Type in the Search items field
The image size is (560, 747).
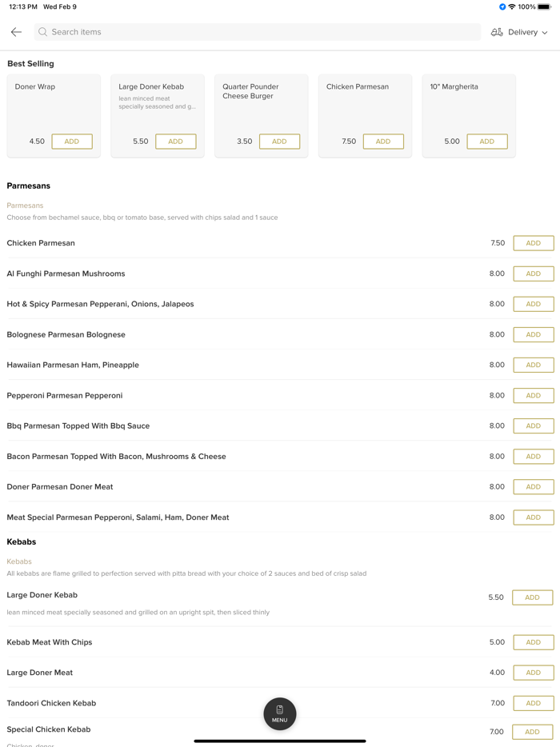click(256, 32)
